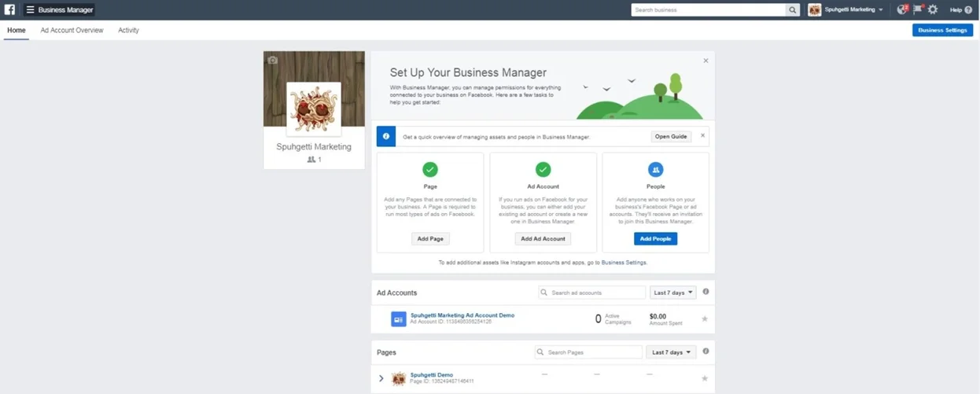
Task: Switch to Ad Account Overview tab
Action: point(72,30)
